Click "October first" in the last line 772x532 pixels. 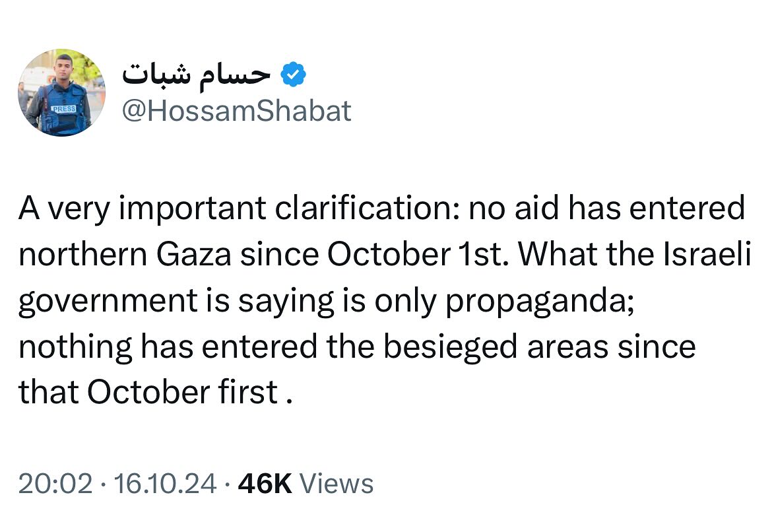182,393
